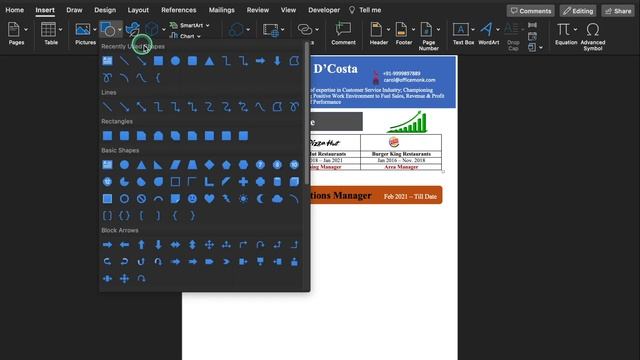Open the Comments pane button
640x360 pixels.
point(531,11)
